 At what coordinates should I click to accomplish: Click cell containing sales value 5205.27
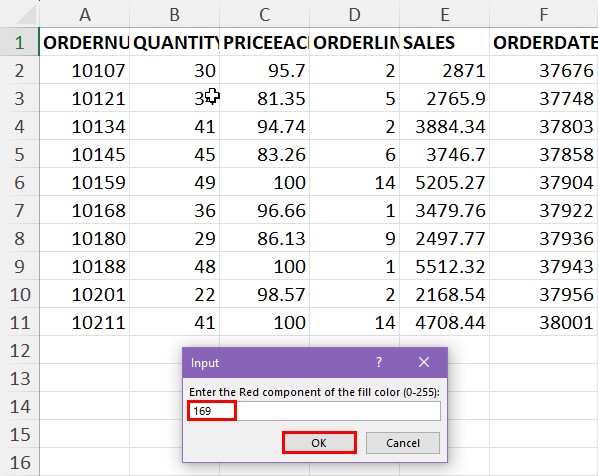445,182
